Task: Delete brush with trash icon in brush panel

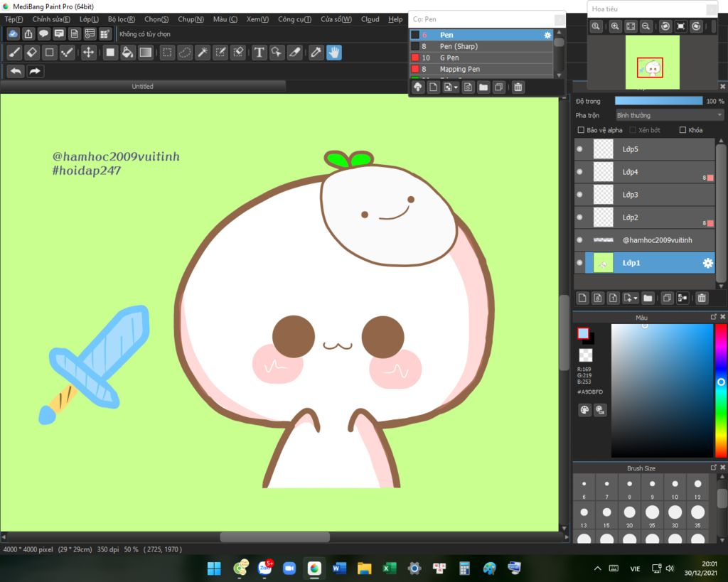Action: tap(518, 87)
